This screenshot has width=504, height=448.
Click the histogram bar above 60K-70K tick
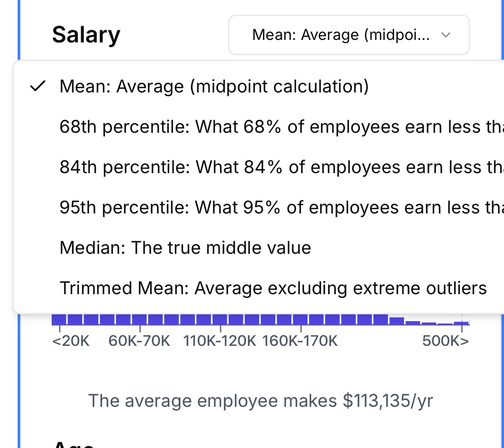(140, 319)
